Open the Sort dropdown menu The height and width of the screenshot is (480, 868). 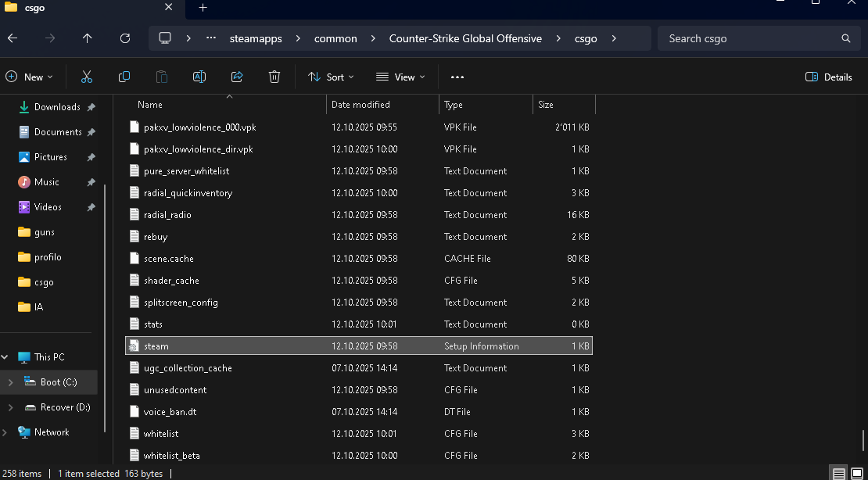coord(331,77)
